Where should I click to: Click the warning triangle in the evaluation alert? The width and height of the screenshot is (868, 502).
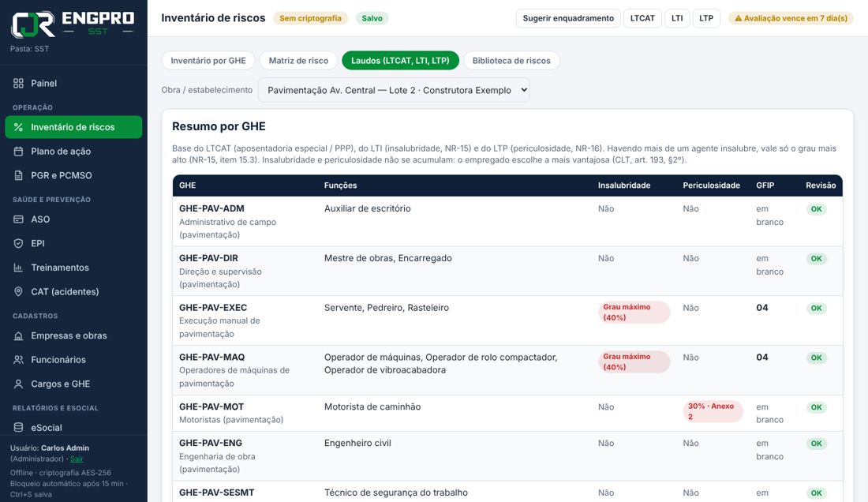738,18
